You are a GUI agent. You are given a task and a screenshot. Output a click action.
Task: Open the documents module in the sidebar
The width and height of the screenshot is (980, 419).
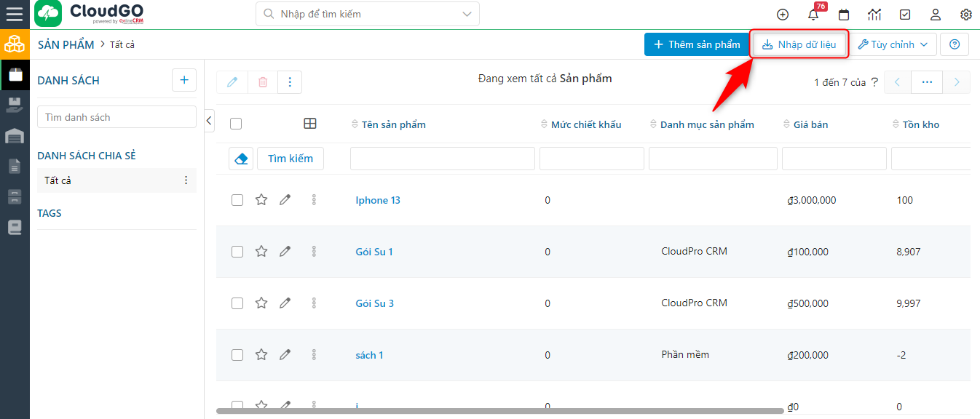pos(15,166)
